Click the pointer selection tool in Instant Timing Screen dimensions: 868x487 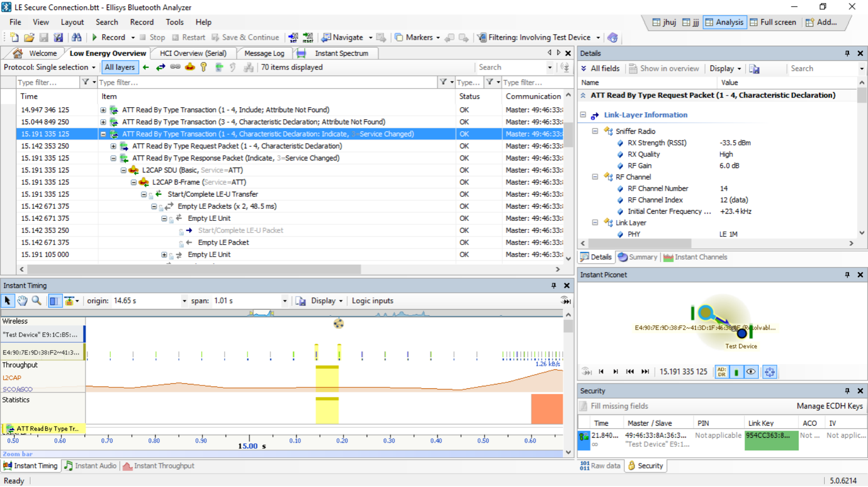point(8,301)
